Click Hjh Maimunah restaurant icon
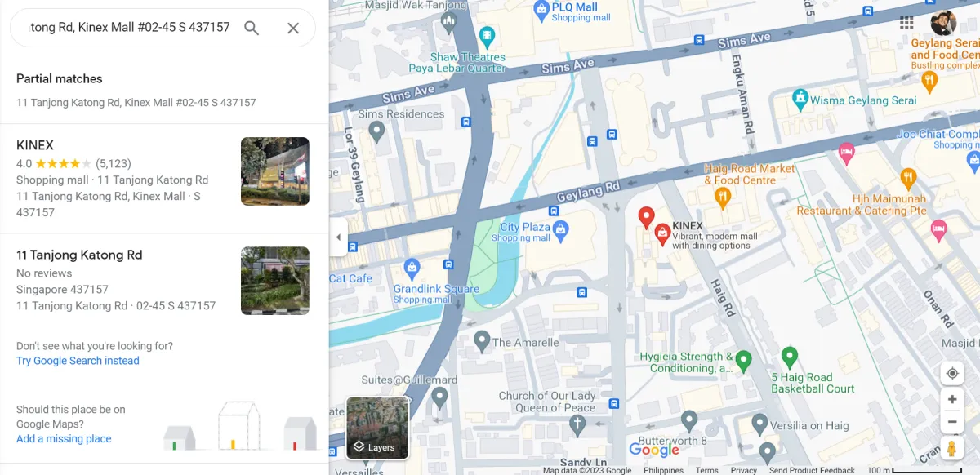 point(908,177)
